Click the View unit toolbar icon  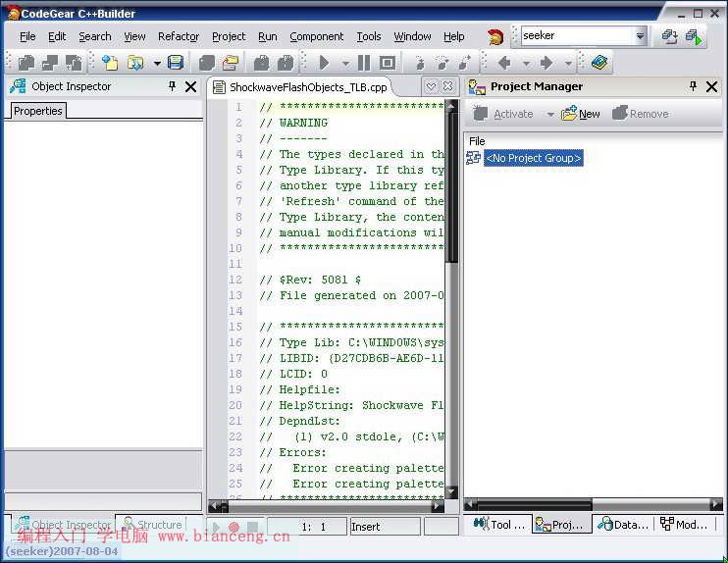click(50, 63)
